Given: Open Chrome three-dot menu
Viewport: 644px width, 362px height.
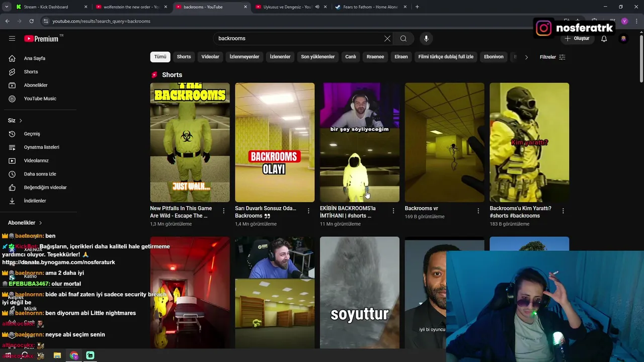Looking at the screenshot, I should [x=636, y=21].
